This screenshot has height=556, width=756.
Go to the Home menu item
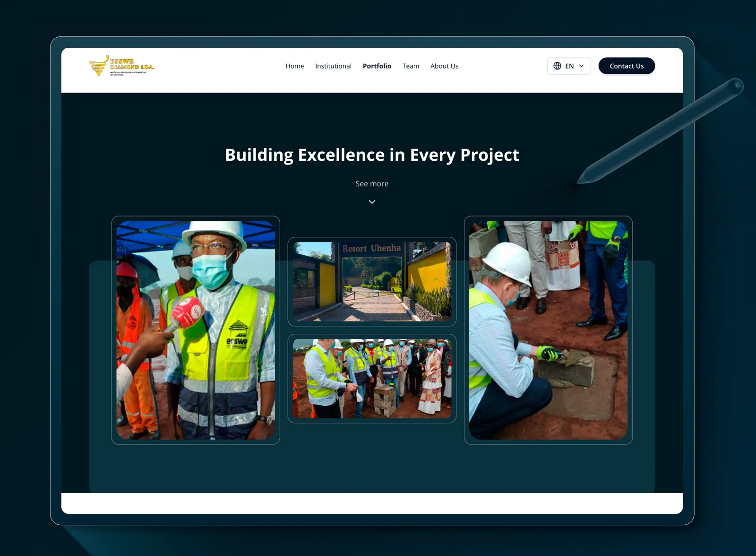coord(295,66)
